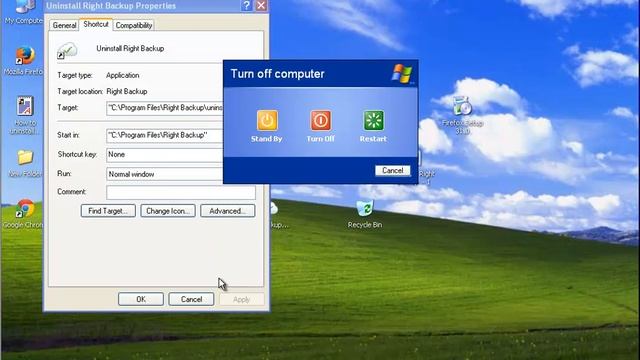Click the Shortcut key field showing None
Image resolution: width=640 pixels, height=360 pixels.
164,155
